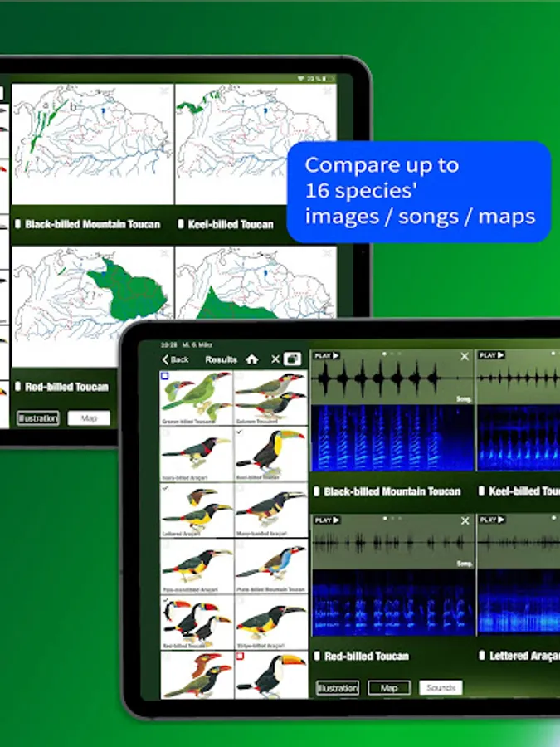This screenshot has width=560, height=747.
Task: Go back using the Back arrow
Action: click(x=175, y=359)
